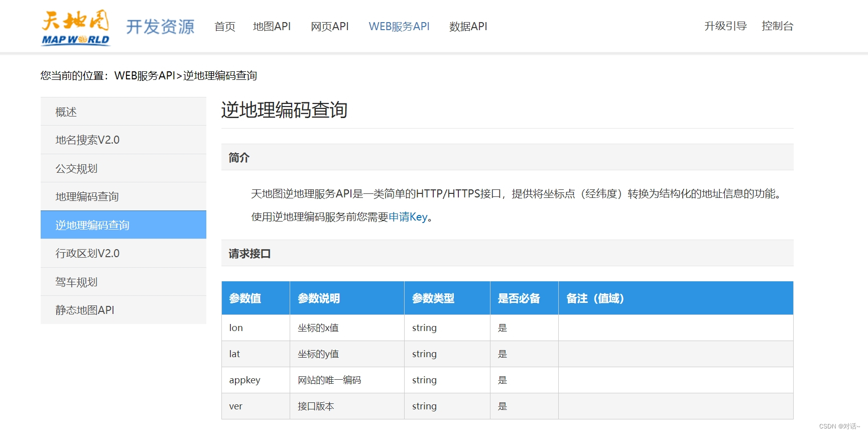The image size is (868, 434).
Task: Select the WEB服务API navigation item
Action: click(x=399, y=27)
